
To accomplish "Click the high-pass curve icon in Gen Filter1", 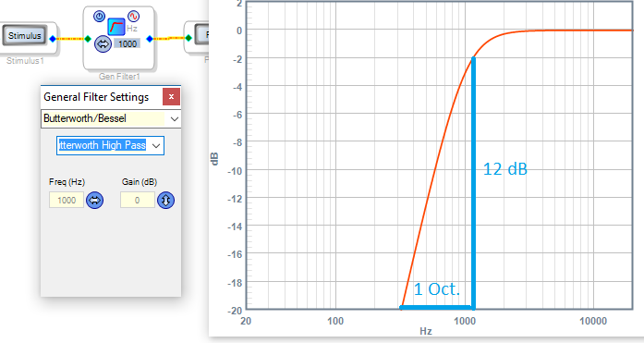I will click(x=116, y=27).
